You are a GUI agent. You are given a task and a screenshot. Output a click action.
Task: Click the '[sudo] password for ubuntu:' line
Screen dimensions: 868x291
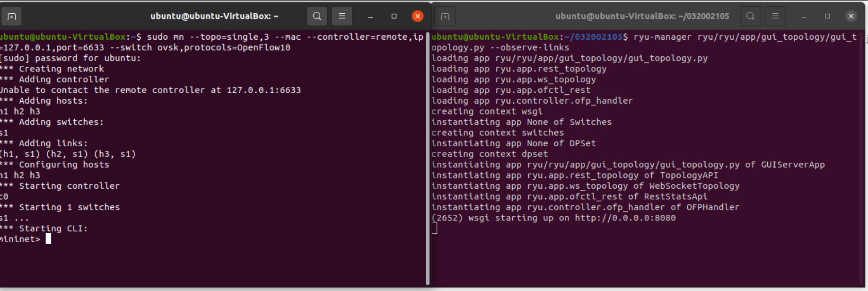(x=70, y=58)
